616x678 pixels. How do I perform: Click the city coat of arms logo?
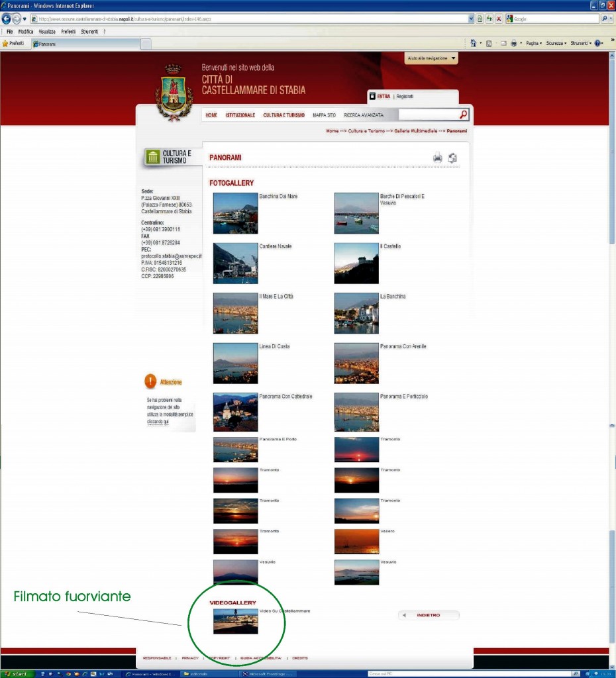(174, 93)
